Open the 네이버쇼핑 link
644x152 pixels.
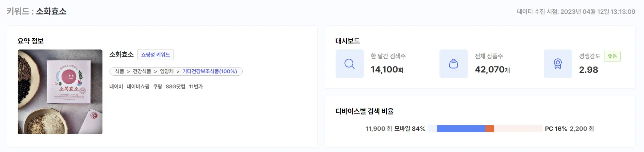tap(138, 87)
